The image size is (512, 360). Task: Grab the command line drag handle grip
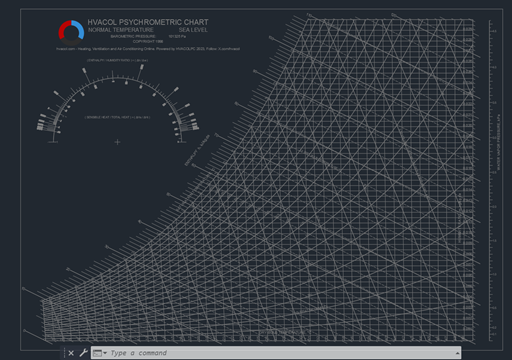(64, 353)
